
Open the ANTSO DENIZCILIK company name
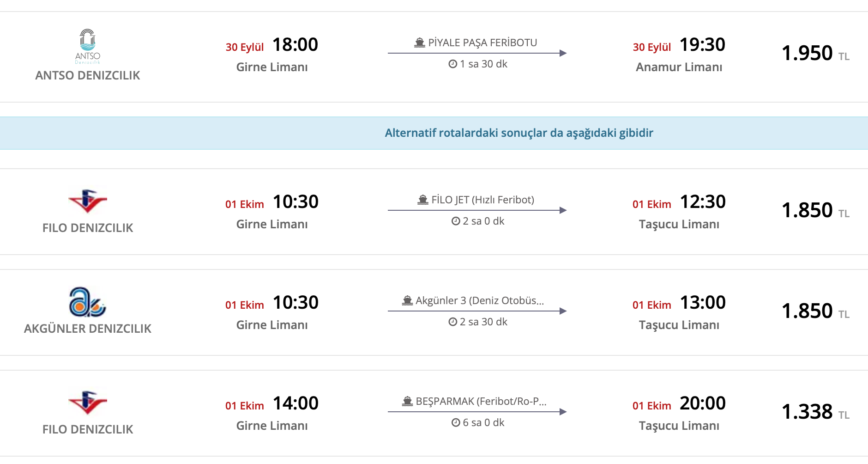(x=88, y=75)
